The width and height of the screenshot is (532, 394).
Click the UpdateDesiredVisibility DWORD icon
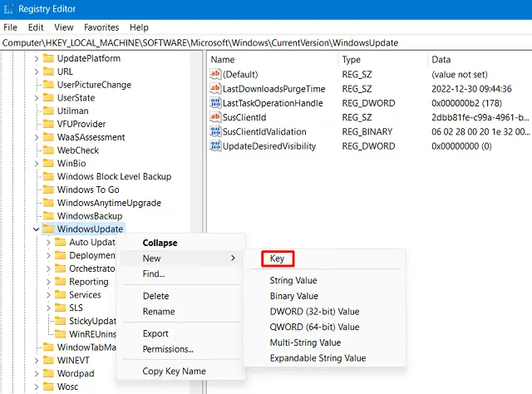point(215,146)
